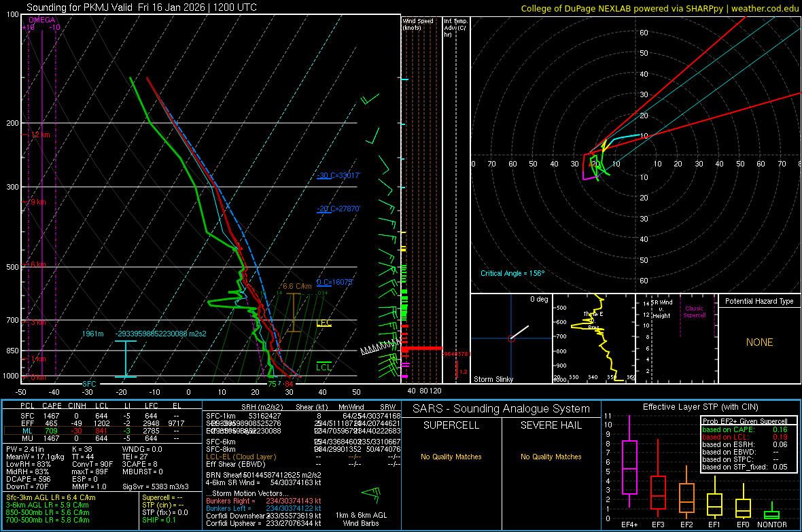
Task: Click the Corfidi Downshear row
Action: [x=264, y=516]
